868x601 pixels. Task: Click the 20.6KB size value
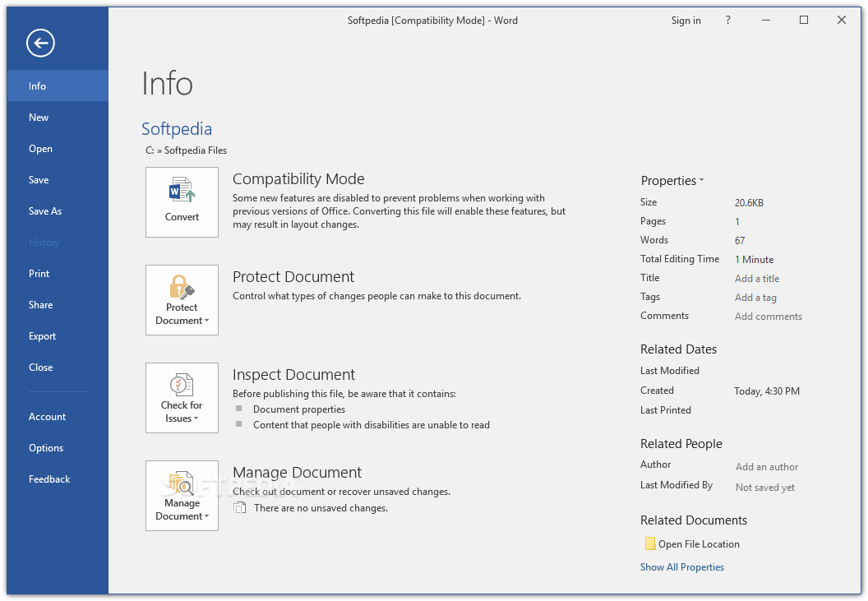pyautogui.click(x=749, y=203)
